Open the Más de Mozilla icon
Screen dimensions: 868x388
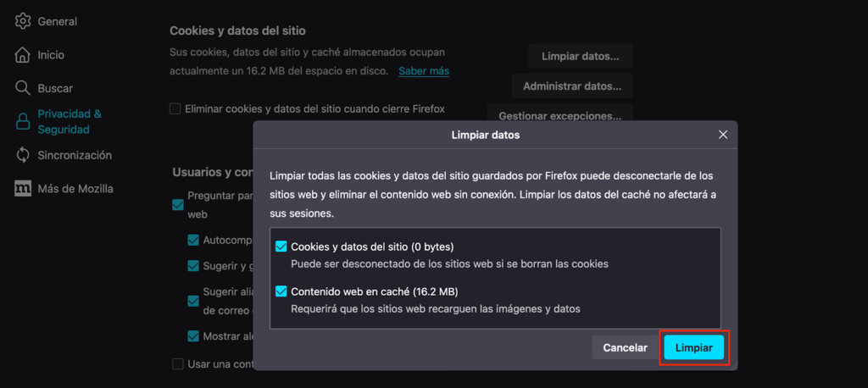pyautogui.click(x=23, y=189)
